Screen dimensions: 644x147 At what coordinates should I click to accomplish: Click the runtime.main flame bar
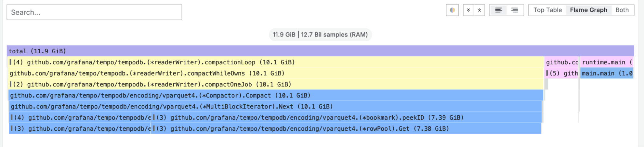pos(607,62)
